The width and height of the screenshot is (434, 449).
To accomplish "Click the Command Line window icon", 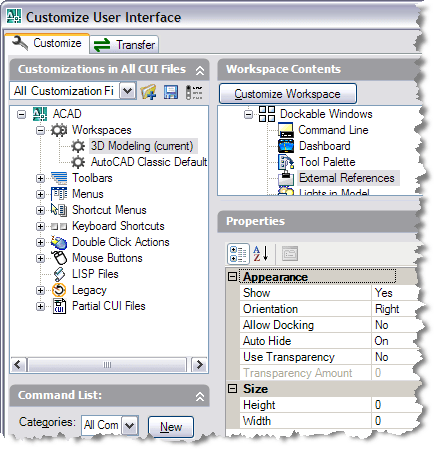I will point(286,130).
